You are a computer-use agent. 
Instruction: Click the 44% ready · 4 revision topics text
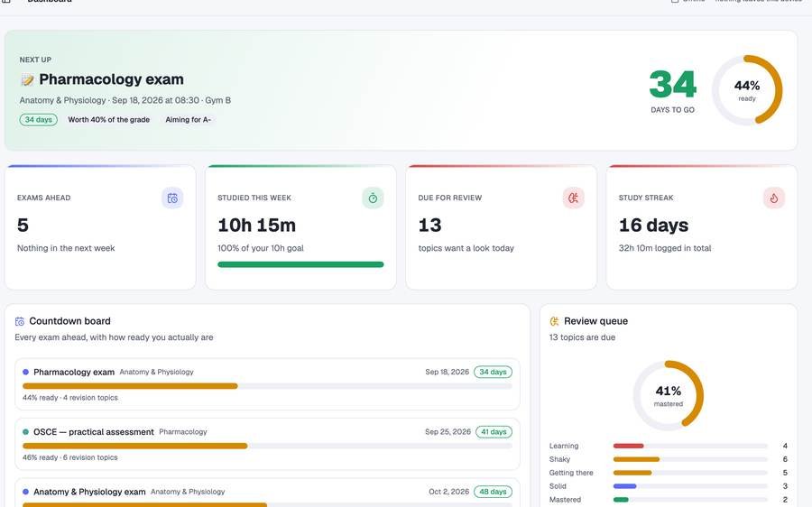(70, 398)
